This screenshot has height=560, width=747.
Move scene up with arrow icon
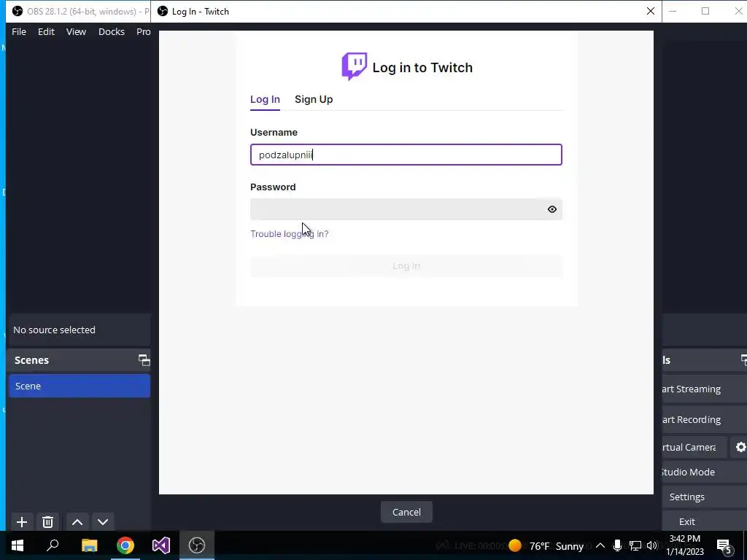(x=77, y=522)
